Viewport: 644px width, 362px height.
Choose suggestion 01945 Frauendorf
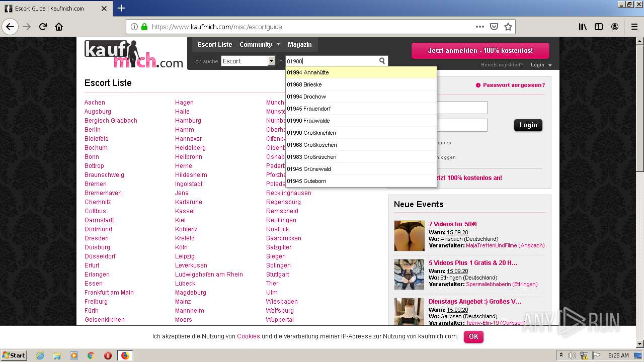tap(361, 109)
